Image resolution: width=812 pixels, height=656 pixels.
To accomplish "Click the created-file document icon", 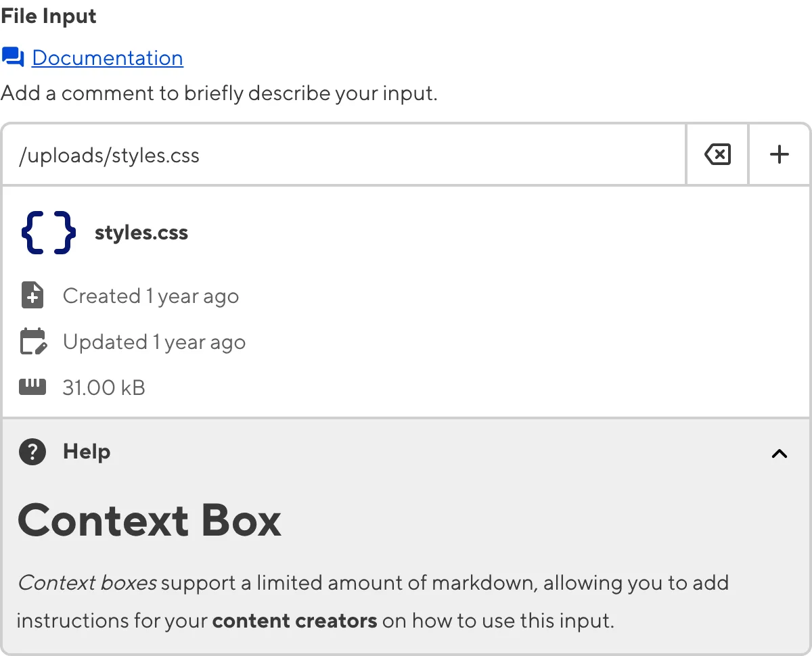I will (31, 295).
